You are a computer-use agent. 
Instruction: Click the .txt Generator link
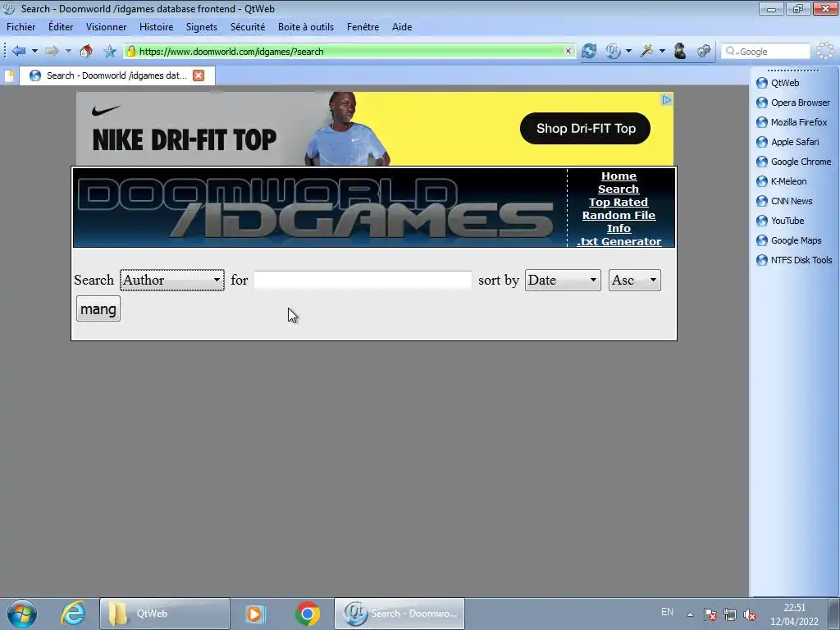tap(619, 242)
